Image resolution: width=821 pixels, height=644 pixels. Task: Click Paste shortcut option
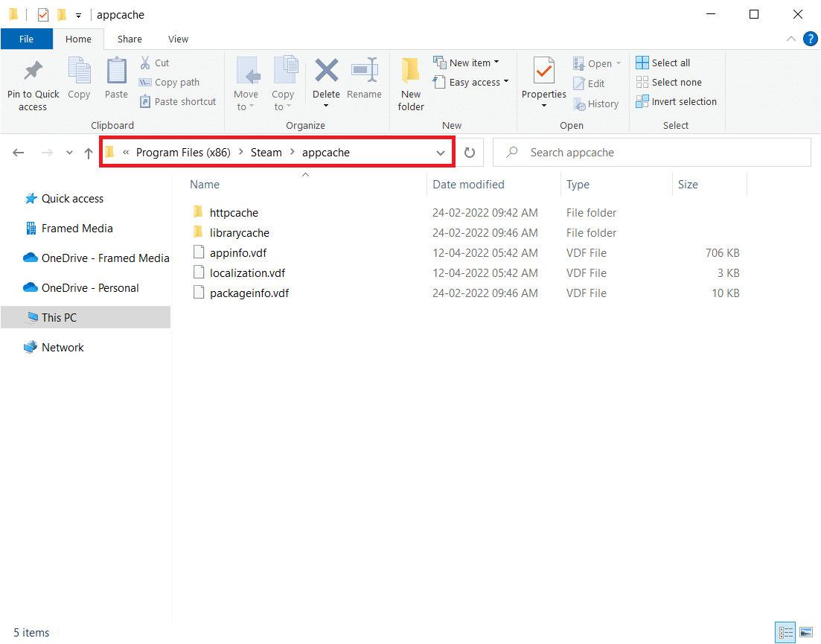click(x=178, y=101)
